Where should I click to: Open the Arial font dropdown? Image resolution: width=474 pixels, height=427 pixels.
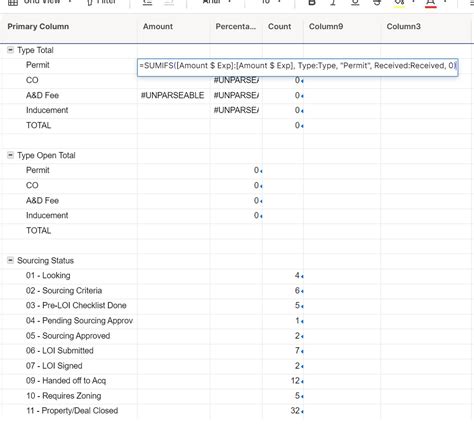click(x=217, y=2)
